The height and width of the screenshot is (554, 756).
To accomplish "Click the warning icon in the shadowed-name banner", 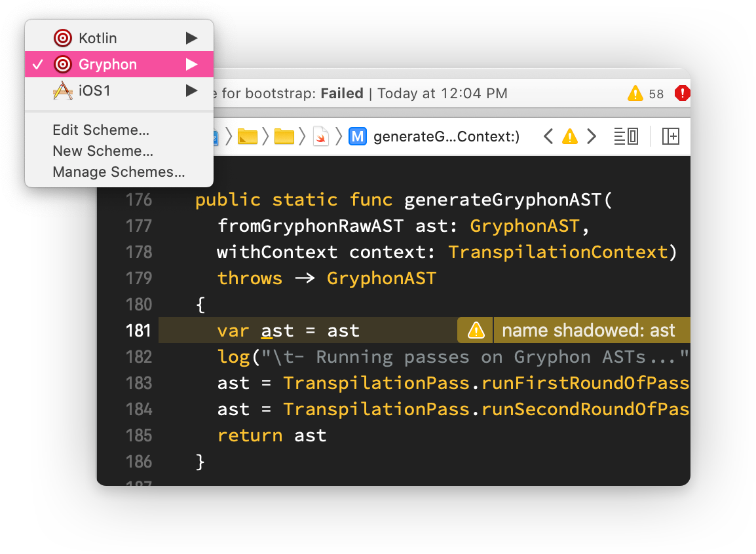I will (x=476, y=331).
